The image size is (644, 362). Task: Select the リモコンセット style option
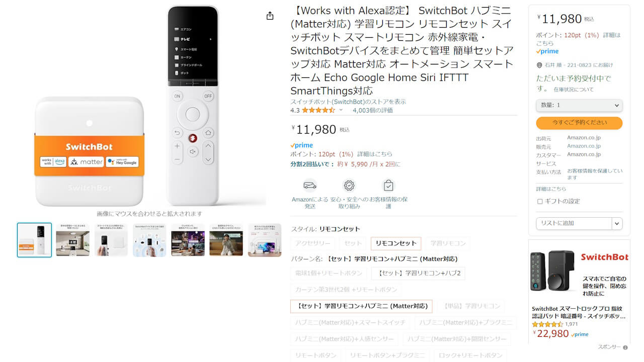point(396,243)
